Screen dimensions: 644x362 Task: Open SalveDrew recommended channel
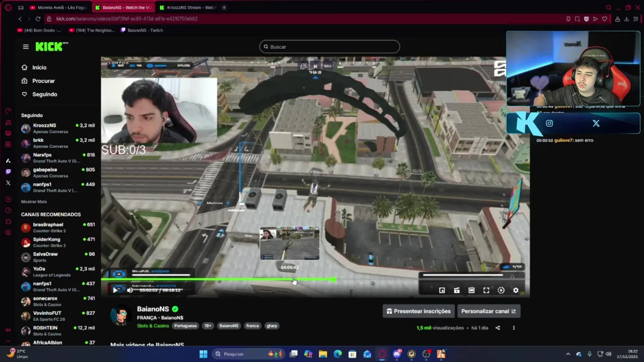58,257
